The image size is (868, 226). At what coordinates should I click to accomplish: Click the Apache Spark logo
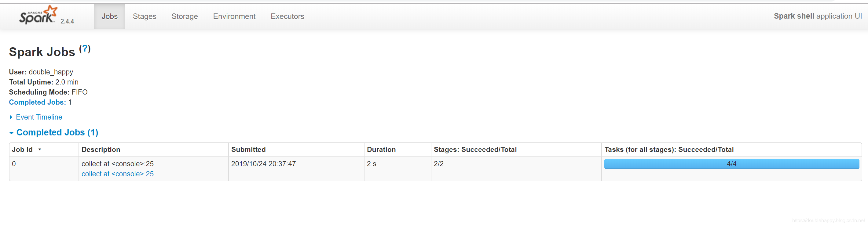point(37,15)
